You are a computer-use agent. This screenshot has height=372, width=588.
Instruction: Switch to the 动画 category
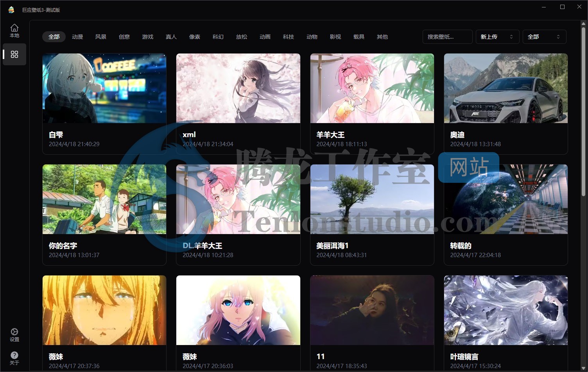pos(265,37)
